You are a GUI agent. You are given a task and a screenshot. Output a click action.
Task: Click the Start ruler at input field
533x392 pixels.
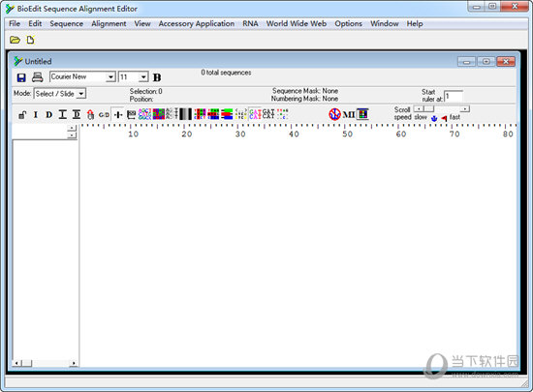click(454, 97)
